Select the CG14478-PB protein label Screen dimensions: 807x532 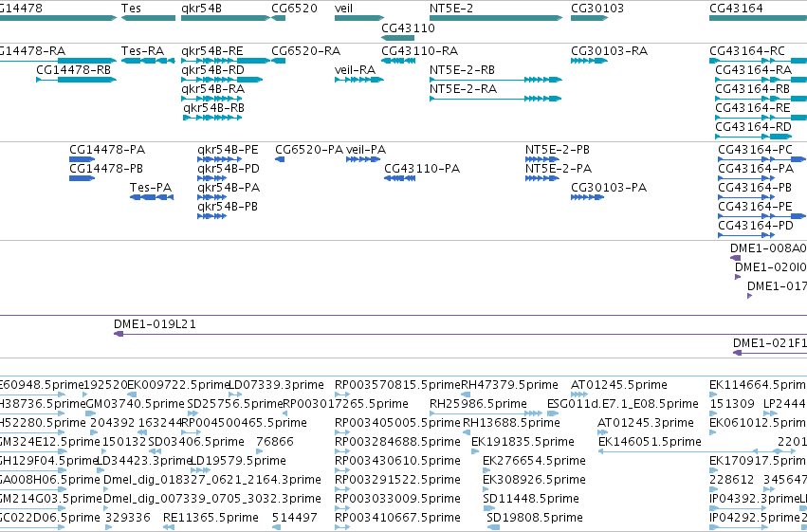coord(106,169)
